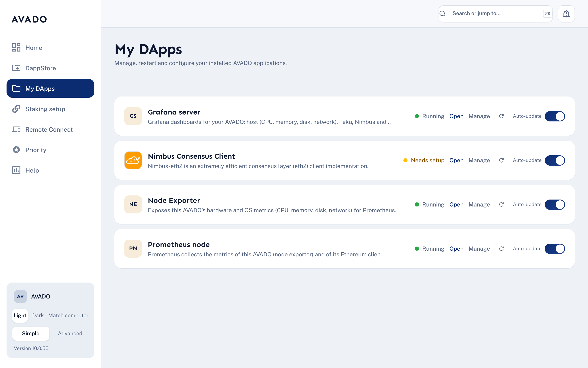The width and height of the screenshot is (588, 368).
Task: Switch to Advanced mode
Action: [x=70, y=333]
